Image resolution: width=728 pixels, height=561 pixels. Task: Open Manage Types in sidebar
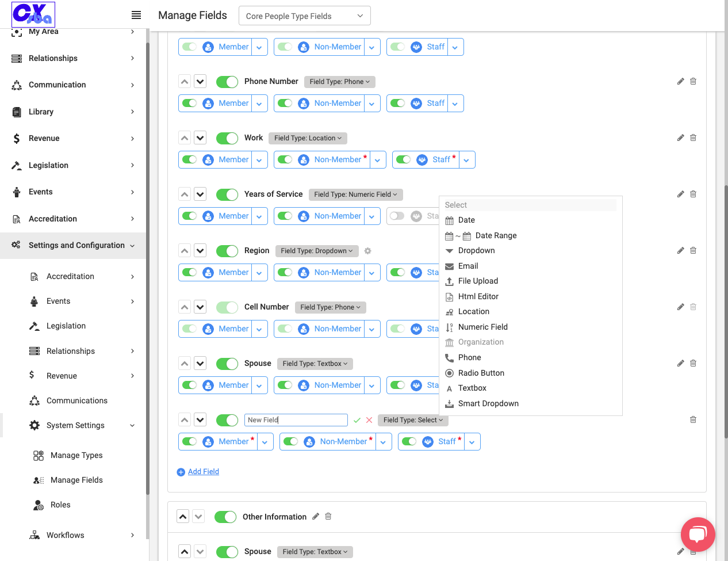76,455
